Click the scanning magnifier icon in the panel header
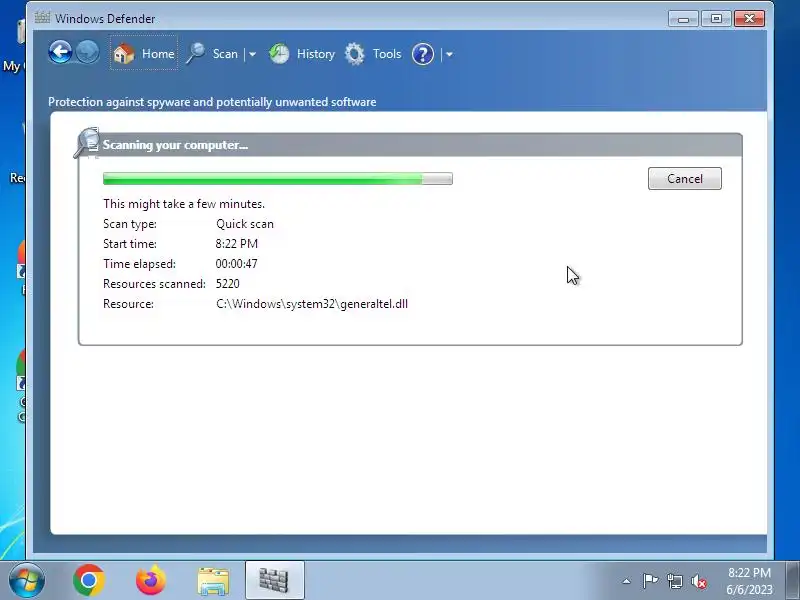Viewport: 800px width, 600px height. pyautogui.click(x=87, y=143)
